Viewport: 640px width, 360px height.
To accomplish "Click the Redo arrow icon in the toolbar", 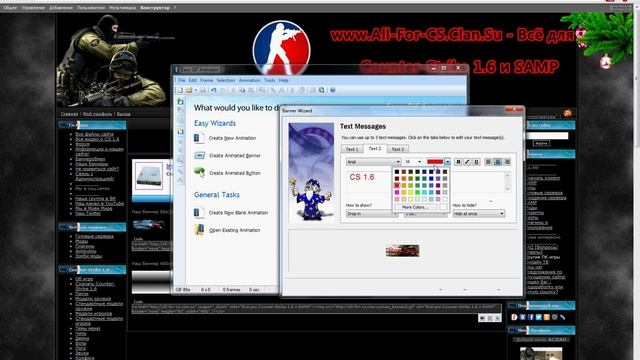I will tap(222, 90).
